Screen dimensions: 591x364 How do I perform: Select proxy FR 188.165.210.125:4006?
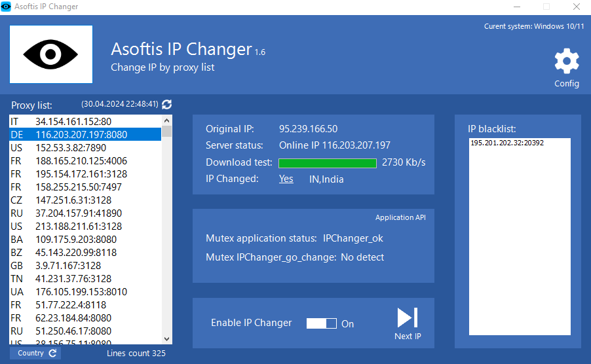tap(85, 161)
